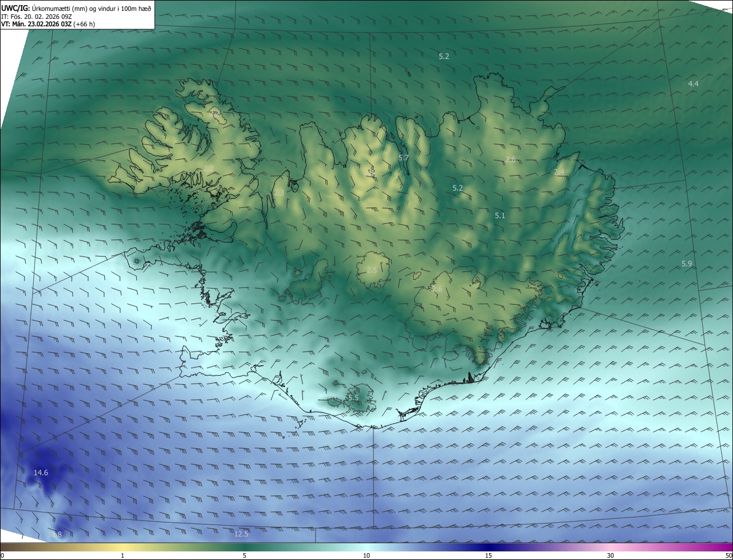This screenshot has width=733, height=560.
Task: Click the 50 label on the color scale
Action: pos(728,555)
